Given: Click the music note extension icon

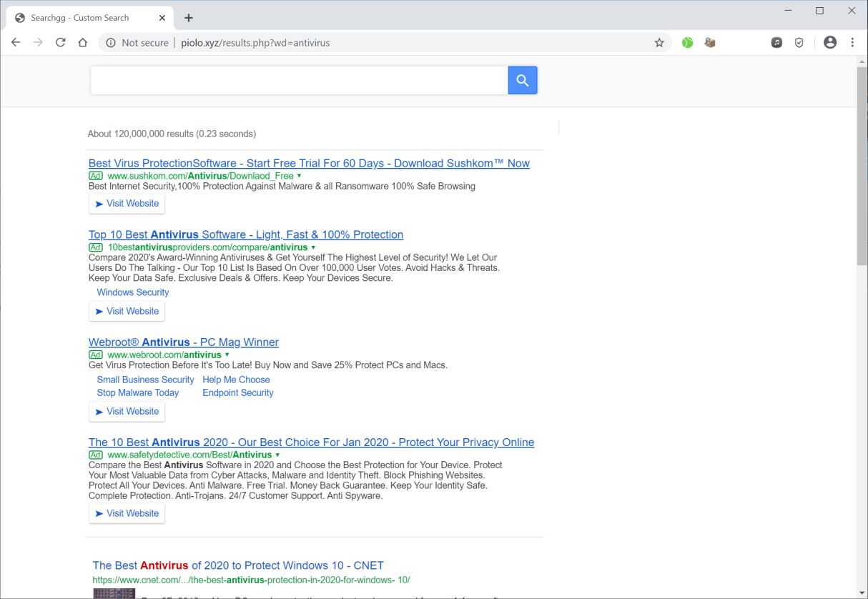Looking at the screenshot, I should [x=776, y=43].
